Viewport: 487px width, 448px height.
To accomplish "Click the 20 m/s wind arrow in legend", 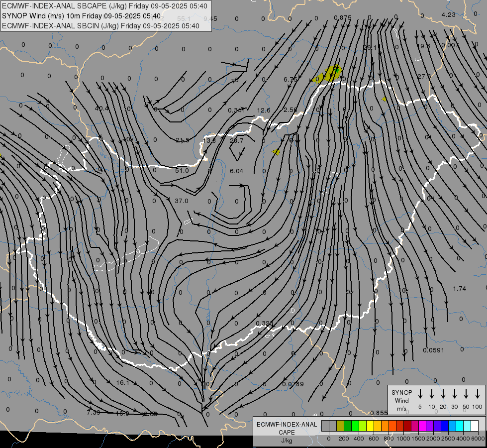I will (443, 394).
